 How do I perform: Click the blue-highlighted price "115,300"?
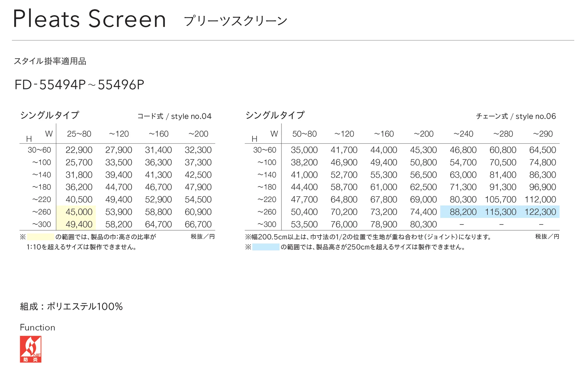coord(500,212)
